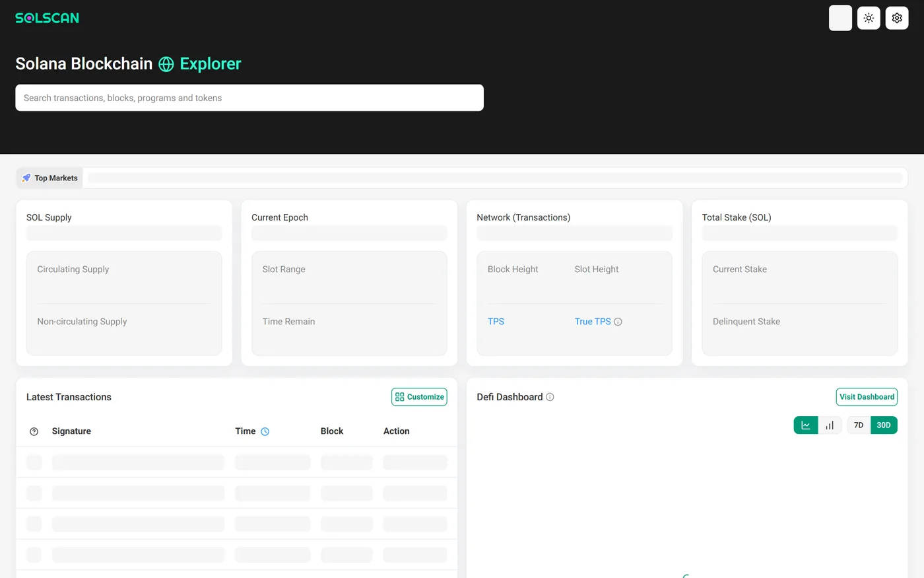Click the True TPS link

(593, 322)
